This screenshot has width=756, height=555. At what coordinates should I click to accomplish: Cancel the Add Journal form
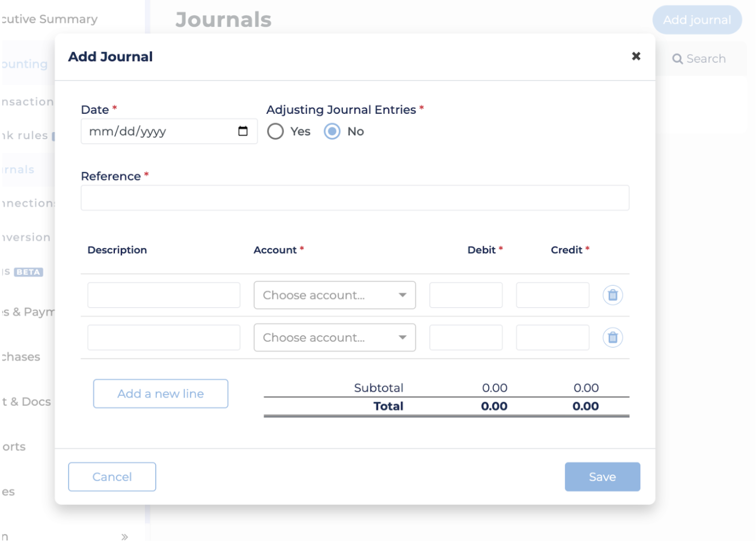(112, 477)
